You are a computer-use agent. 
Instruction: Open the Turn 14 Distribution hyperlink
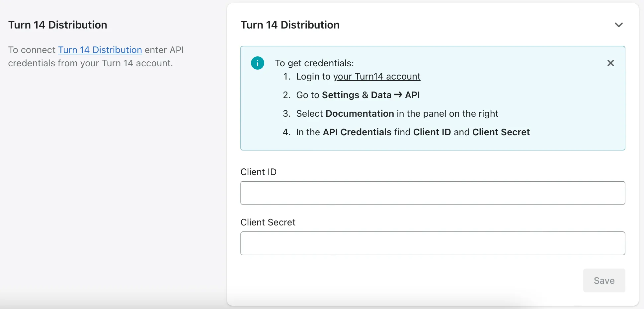(x=100, y=50)
